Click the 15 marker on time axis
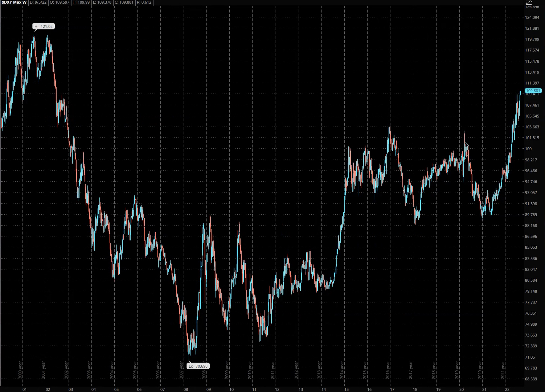The width and height of the screenshot is (545, 392). (x=347, y=389)
